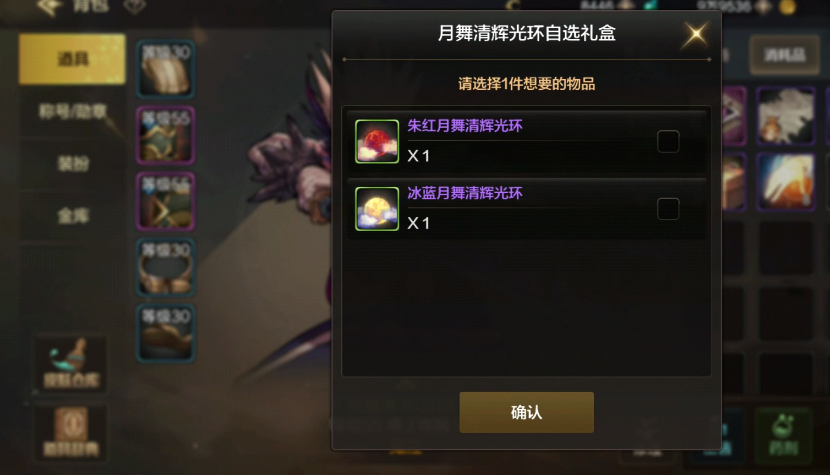Click the 冰蓝月舞清辉光环 yellow moon item icon
The width and height of the screenshot is (830, 475).
tap(377, 209)
